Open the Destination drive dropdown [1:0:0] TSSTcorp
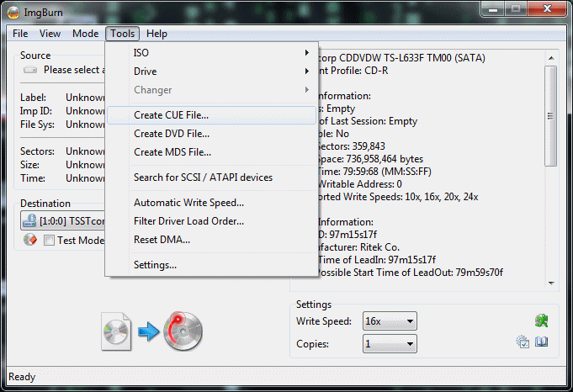573x392 pixels. [x=63, y=220]
